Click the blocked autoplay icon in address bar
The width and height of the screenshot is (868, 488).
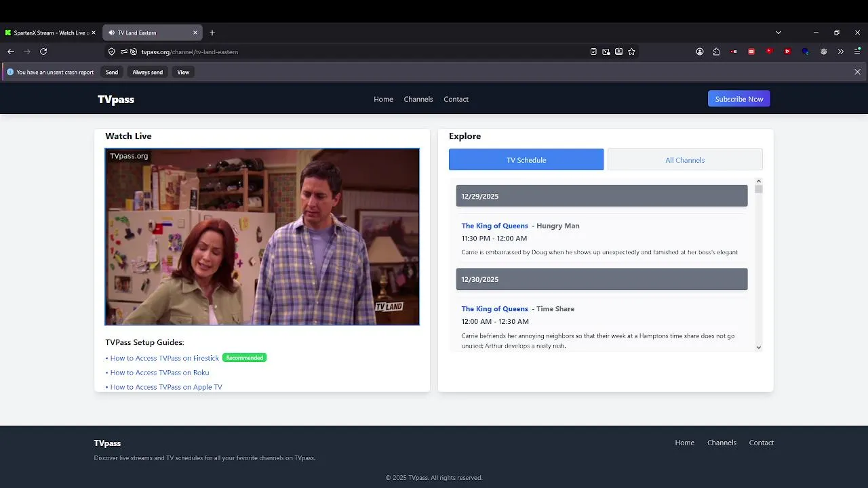click(x=134, y=52)
